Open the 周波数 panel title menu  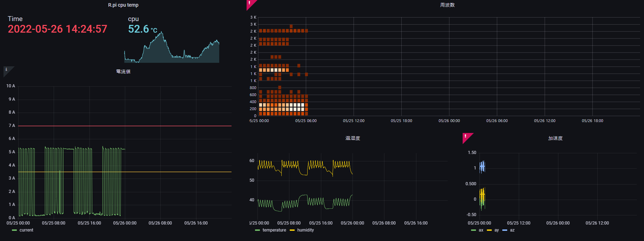coord(447,5)
